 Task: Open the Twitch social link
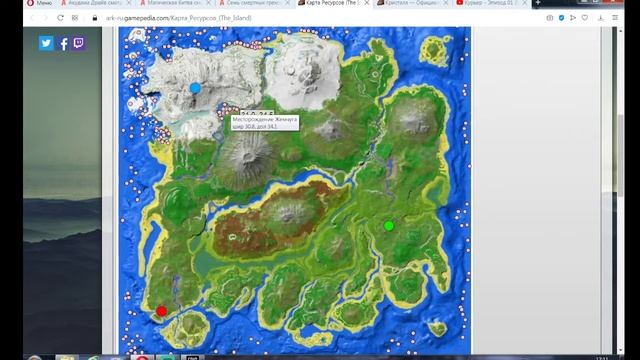79,43
